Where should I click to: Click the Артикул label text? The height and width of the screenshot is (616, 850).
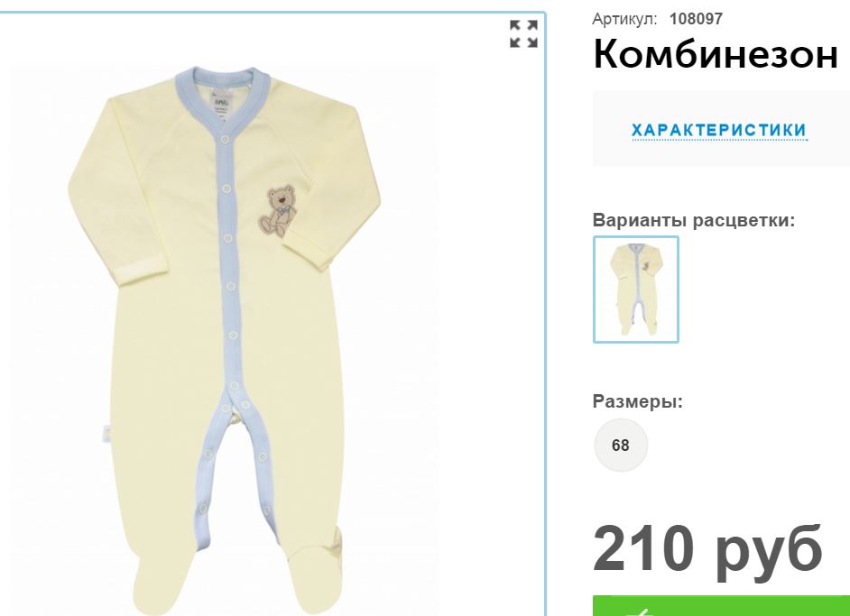pos(624,19)
